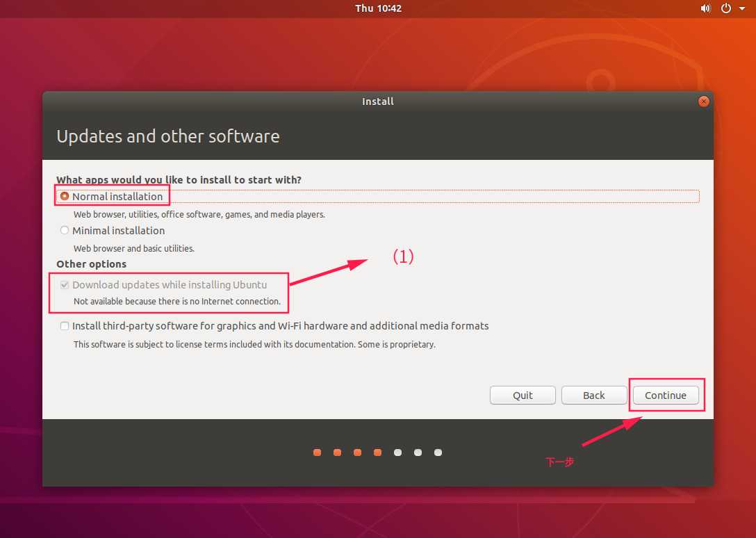Click the 'Updates and other software' title

click(167, 136)
